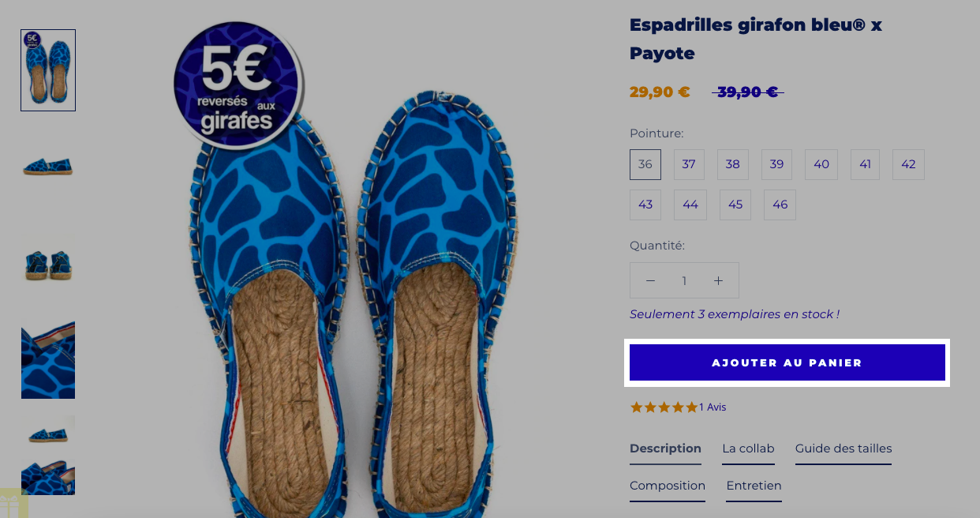Decrease quantity with the minus icon
Image resolution: width=980 pixels, height=518 pixels.
tap(650, 280)
